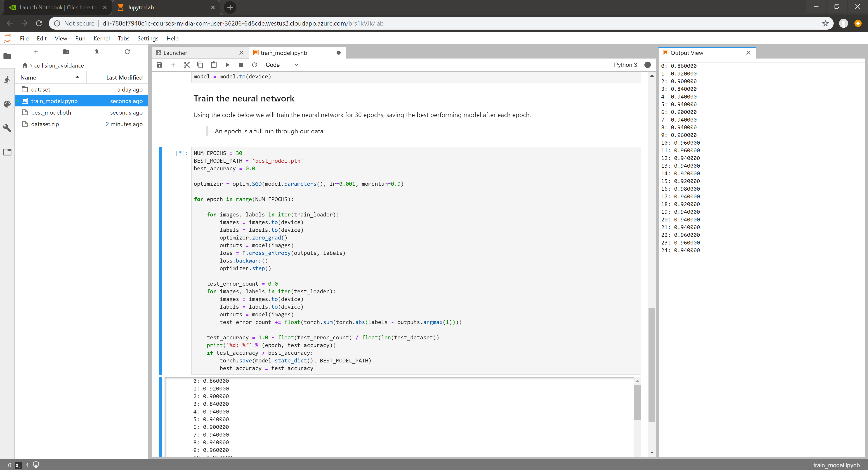Viewport: 868px width, 470px height.
Task: Select best_model.pth in file browser
Action: click(51, 113)
